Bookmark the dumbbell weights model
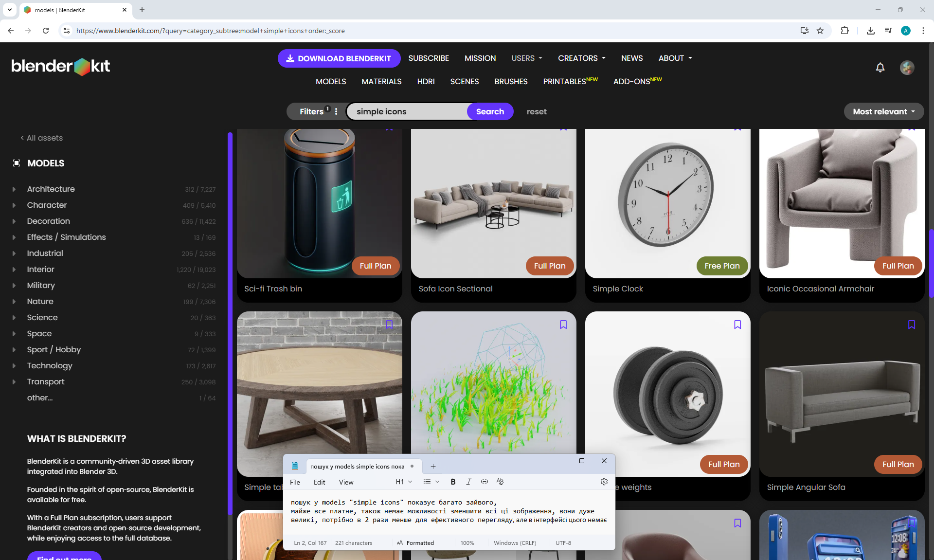Viewport: 934px width, 560px height. [737, 325]
